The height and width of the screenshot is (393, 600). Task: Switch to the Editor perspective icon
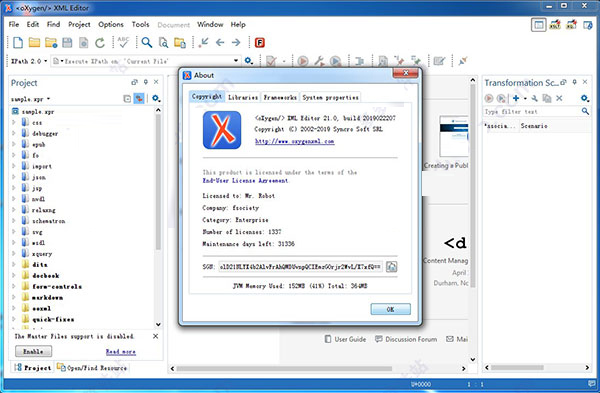pyautogui.click(x=538, y=25)
